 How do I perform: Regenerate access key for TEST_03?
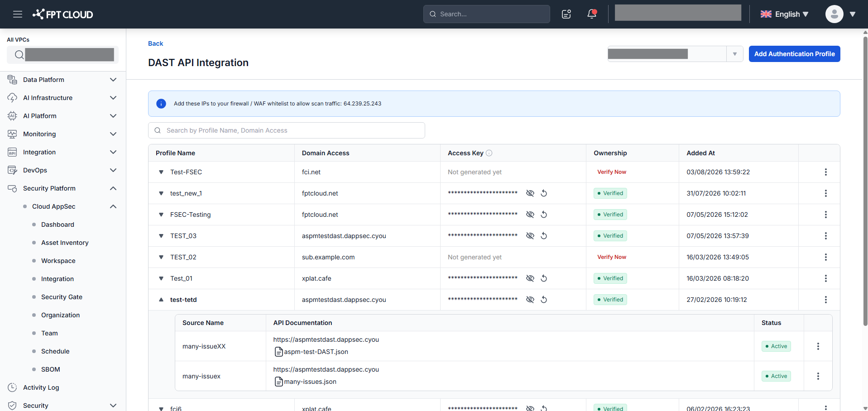point(544,236)
